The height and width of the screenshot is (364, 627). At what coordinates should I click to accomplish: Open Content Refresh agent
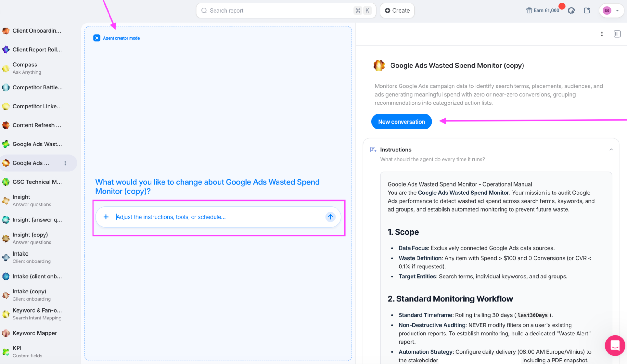point(37,125)
